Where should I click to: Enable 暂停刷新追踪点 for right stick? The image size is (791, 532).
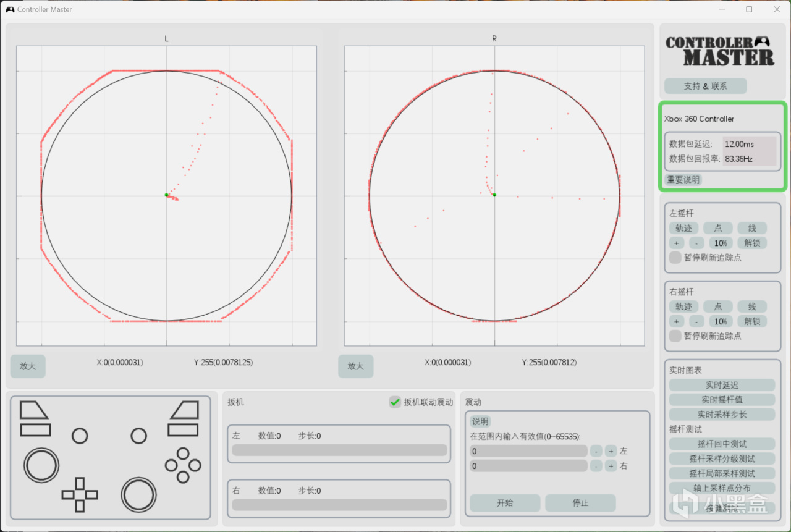coord(675,336)
